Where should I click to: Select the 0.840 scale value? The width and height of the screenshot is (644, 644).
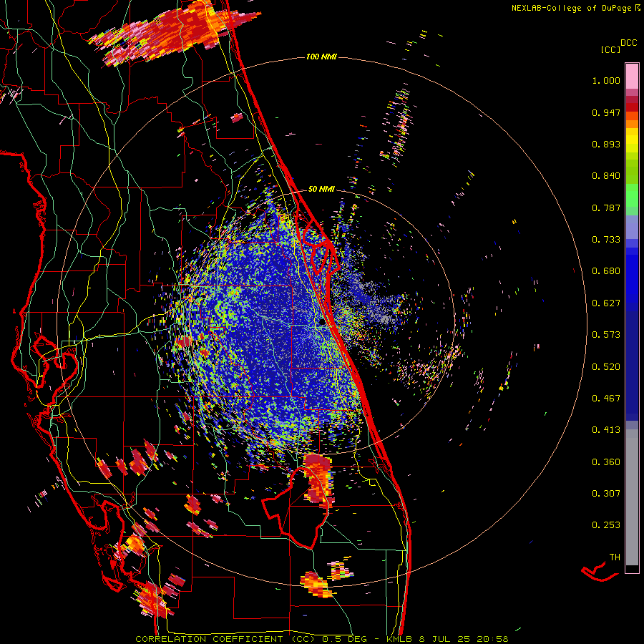tap(606, 176)
